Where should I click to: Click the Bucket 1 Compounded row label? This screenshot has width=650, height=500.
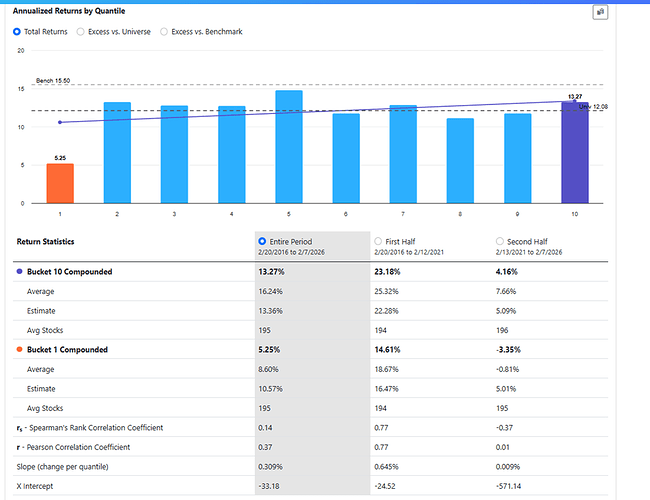click(x=67, y=349)
